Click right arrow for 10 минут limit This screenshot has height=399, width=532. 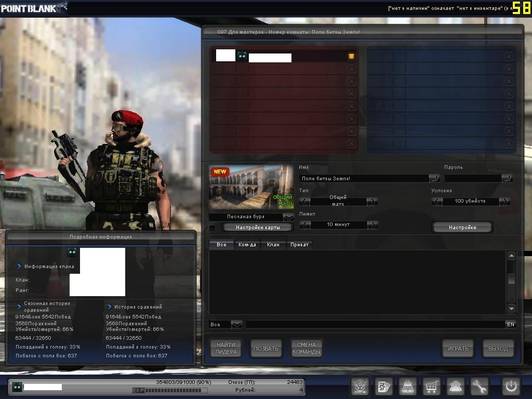tap(372, 224)
